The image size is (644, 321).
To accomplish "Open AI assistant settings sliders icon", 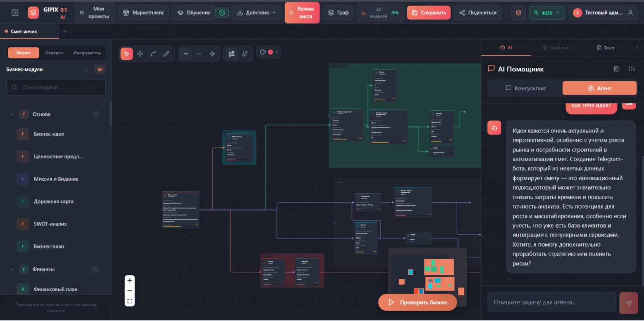I will [x=632, y=69].
